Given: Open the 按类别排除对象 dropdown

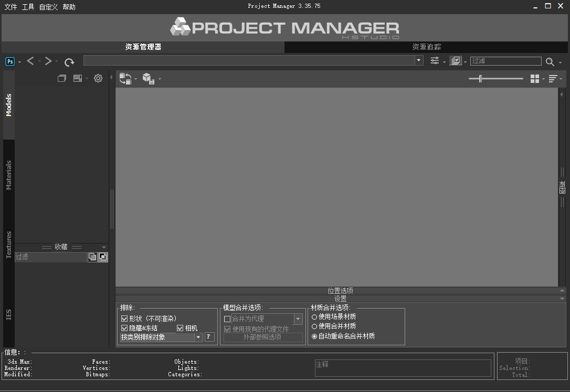Looking at the screenshot, I should 198,337.
